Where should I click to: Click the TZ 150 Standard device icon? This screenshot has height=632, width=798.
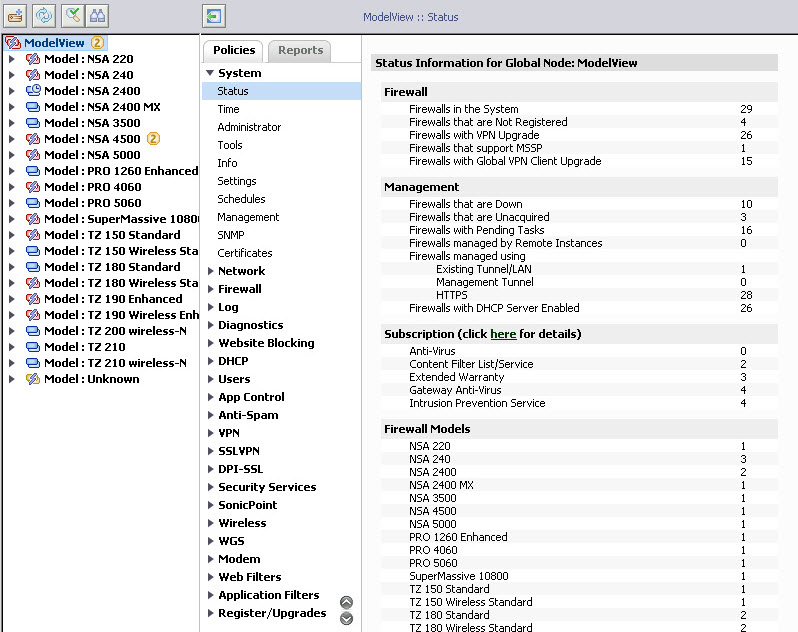[x=33, y=235]
